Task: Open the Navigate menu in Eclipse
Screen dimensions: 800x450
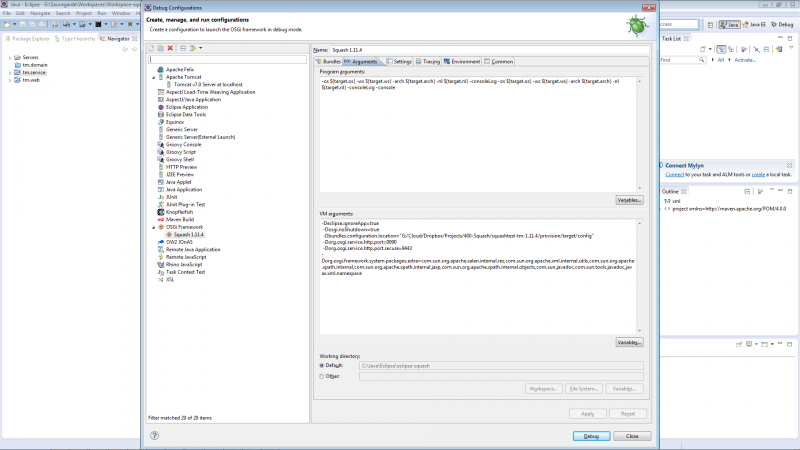Action: (x=40, y=13)
